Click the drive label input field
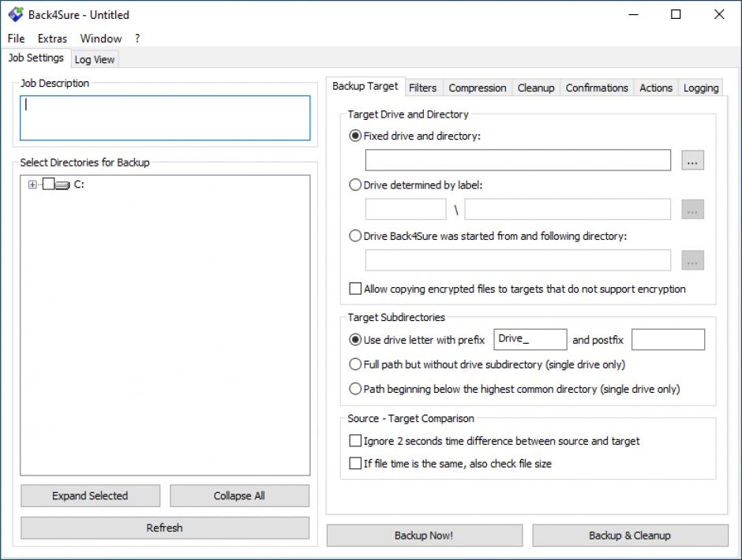The image size is (742, 560). [406, 209]
